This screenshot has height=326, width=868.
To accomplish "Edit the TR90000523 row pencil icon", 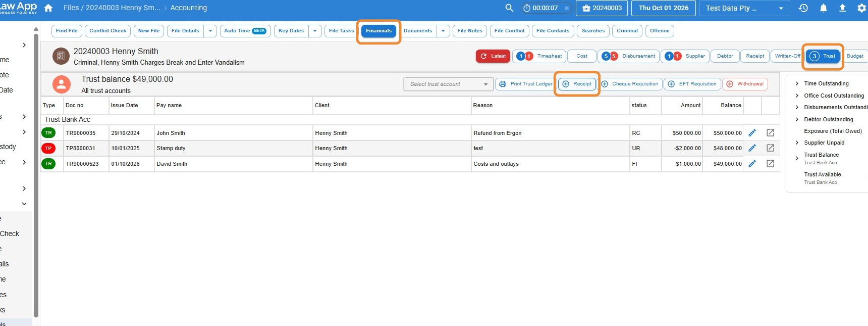I will [x=752, y=164].
